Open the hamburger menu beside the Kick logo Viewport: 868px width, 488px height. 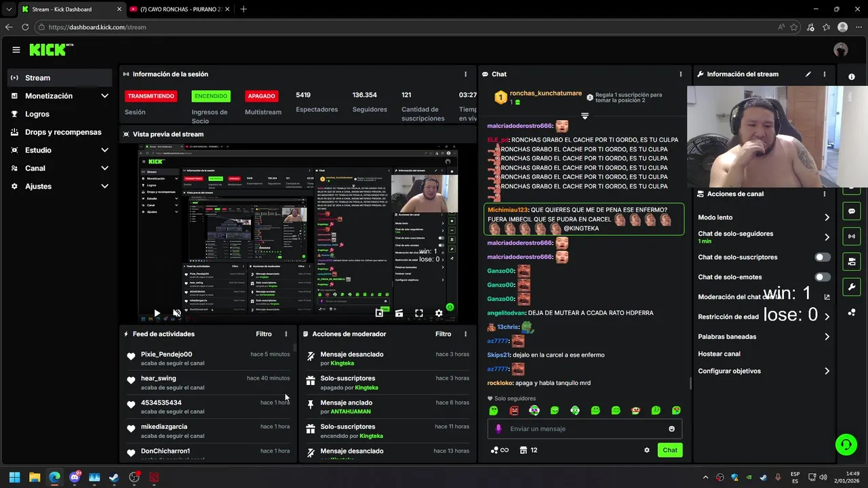click(x=16, y=49)
